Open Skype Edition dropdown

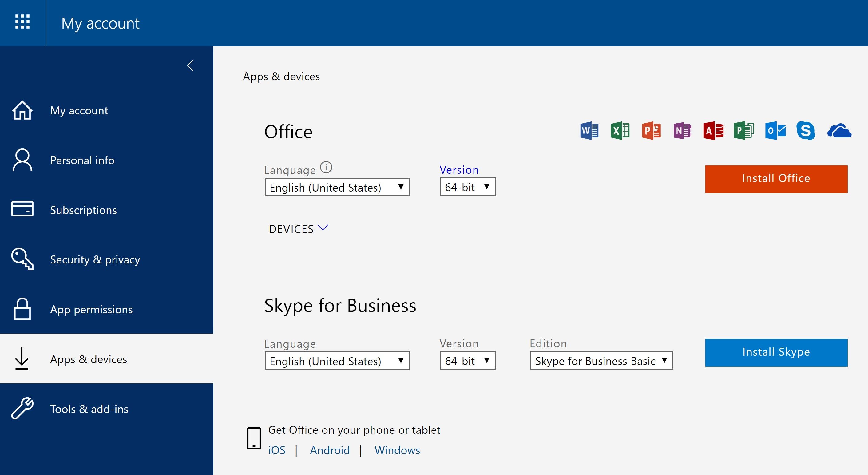coord(601,360)
